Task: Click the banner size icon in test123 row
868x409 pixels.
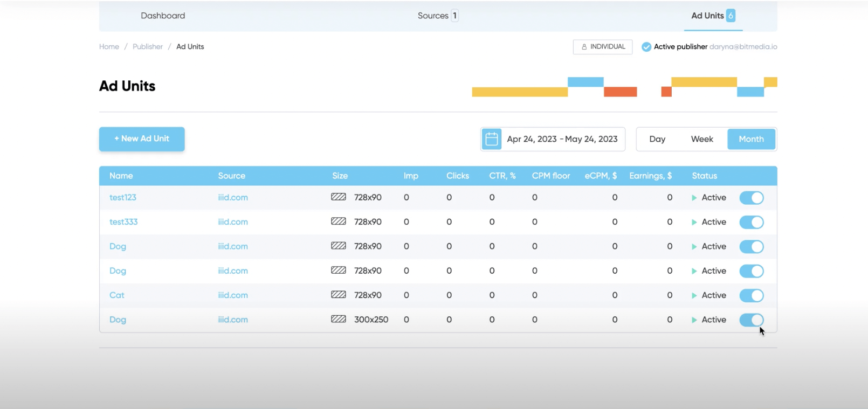Action: [x=339, y=197]
